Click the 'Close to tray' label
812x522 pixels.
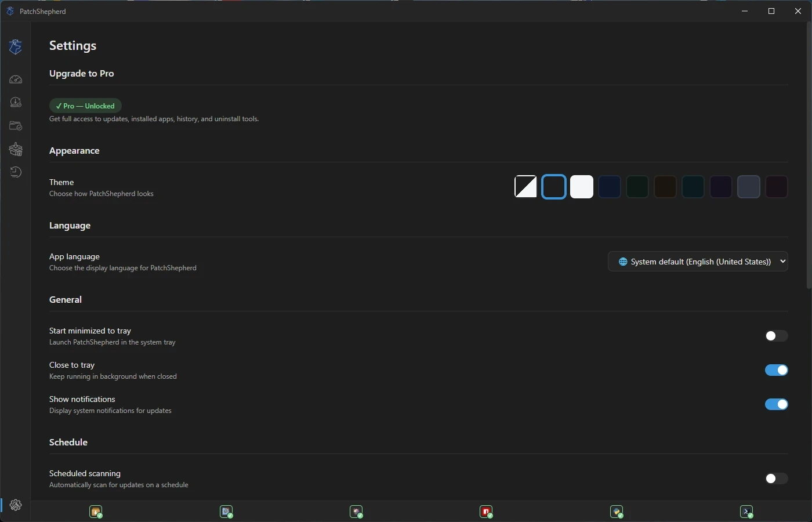click(72, 365)
